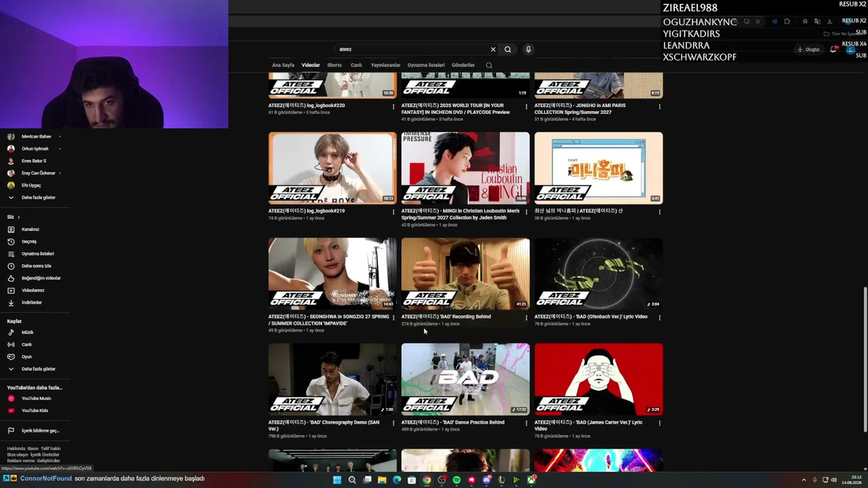This screenshot has width=868, height=488.
Task: Search within the channel using the tab-row magnifier
Action: click(489, 65)
